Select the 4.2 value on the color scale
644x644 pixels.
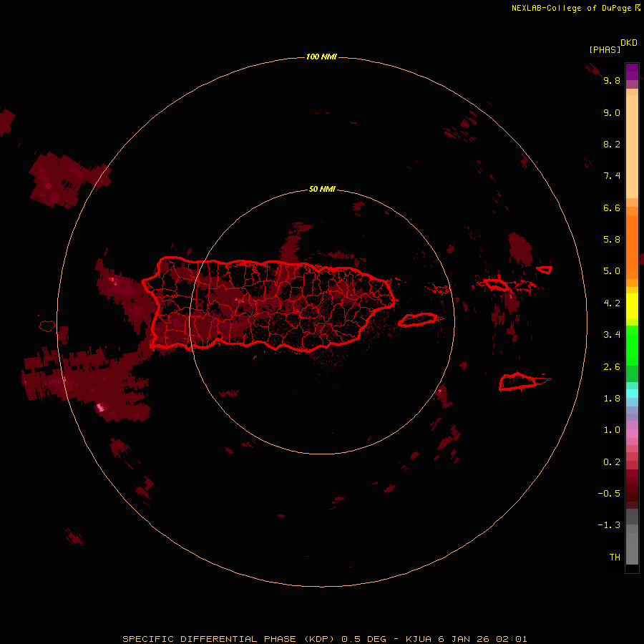(612, 303)
